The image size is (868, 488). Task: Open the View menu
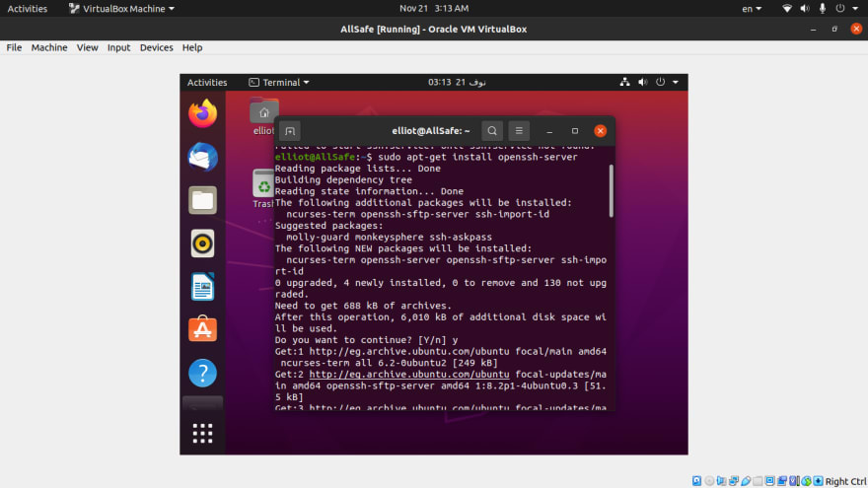87,47
